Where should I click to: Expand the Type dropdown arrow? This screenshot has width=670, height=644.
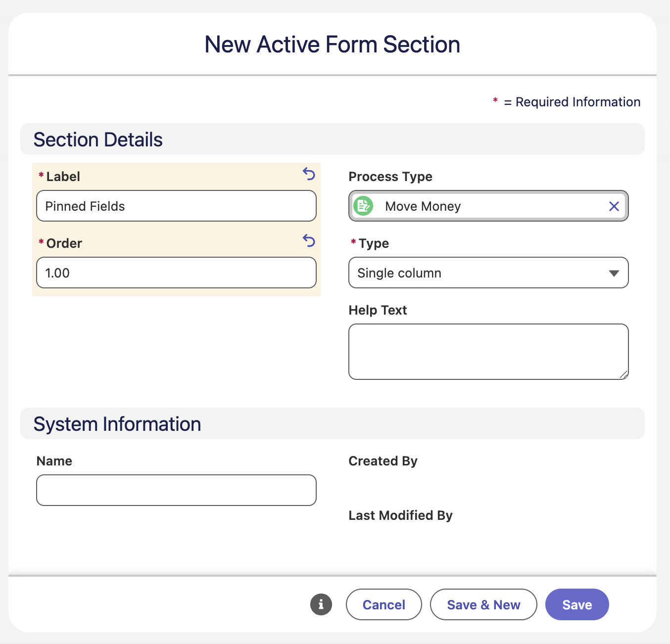[x=614, y=273]
